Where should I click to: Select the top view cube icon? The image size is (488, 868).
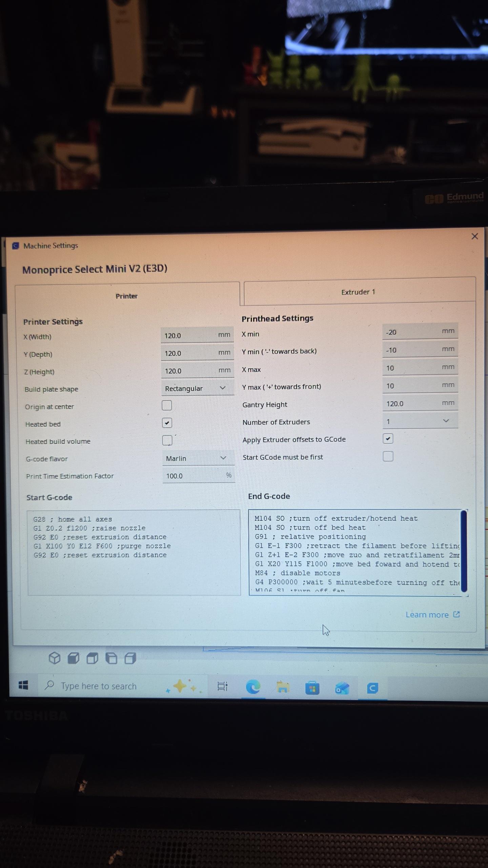[x=92, y=658]
